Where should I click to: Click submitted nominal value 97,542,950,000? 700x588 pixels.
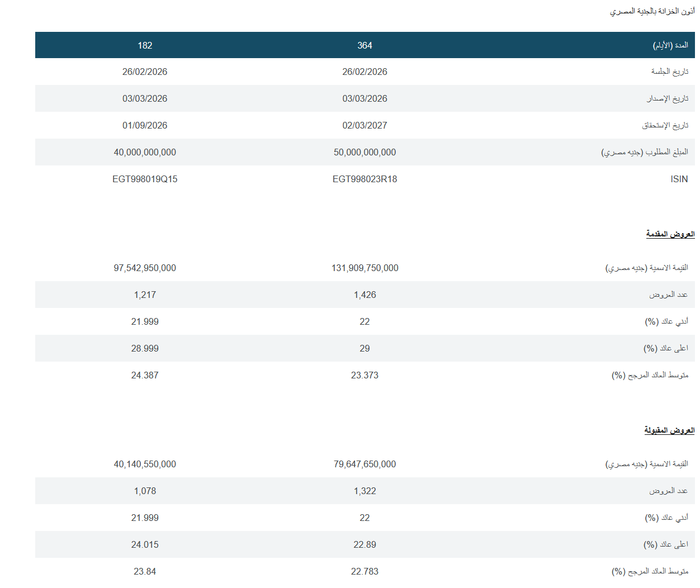tap(145, 268)
